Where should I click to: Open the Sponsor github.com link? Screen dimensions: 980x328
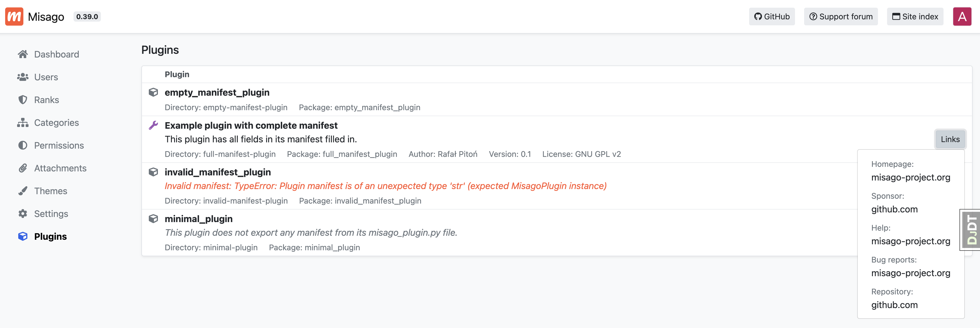(x=894, y=210)
